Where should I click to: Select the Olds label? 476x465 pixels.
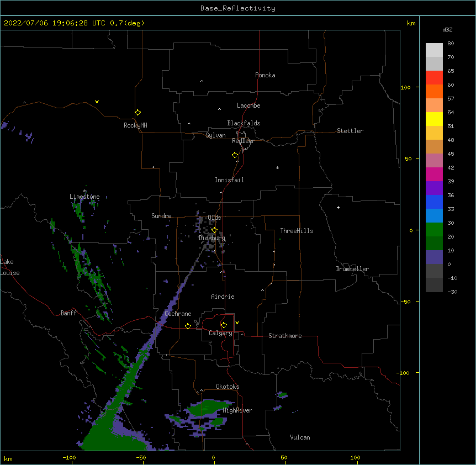pyautogui.click(x=214, y=218)
